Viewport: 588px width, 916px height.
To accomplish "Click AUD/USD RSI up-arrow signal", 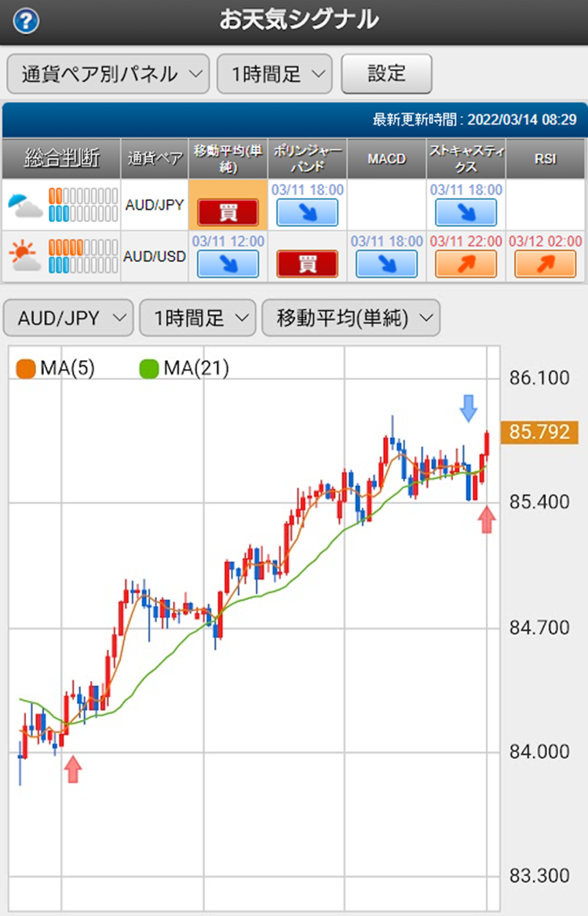I will coord(545,264).
